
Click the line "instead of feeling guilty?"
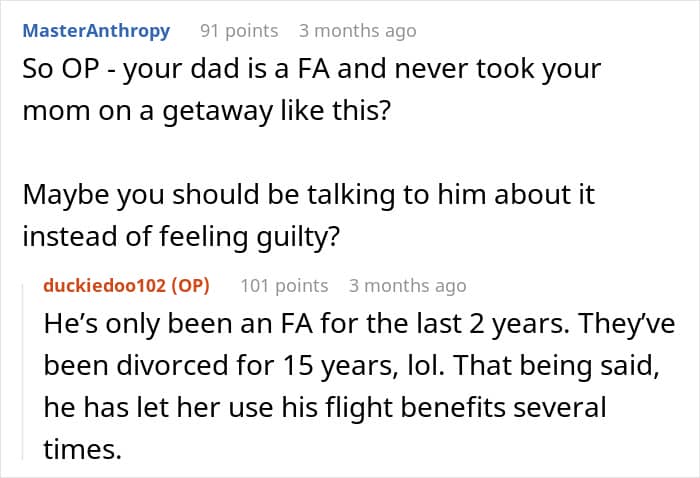coord(181,237)
